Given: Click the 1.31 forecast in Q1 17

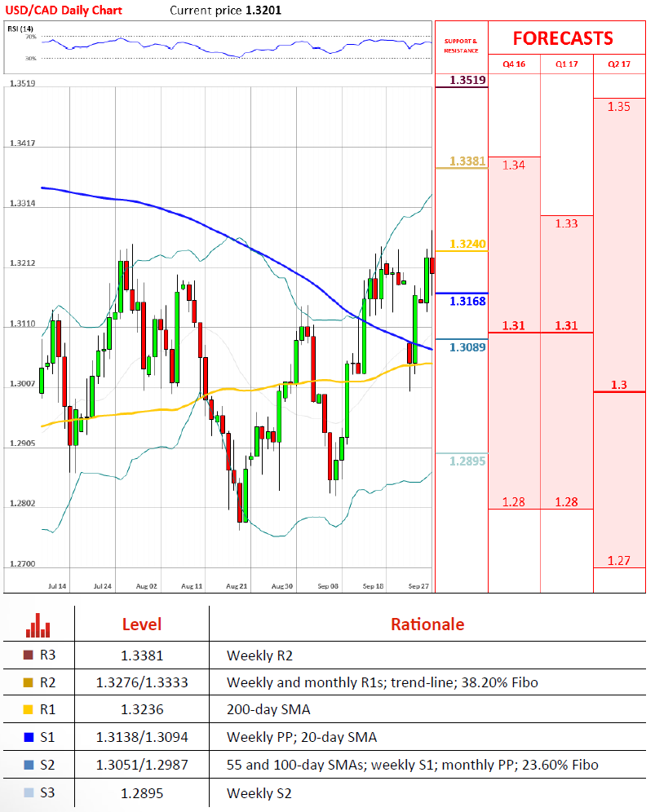Looking at the screenshot, I should point(566,326).
